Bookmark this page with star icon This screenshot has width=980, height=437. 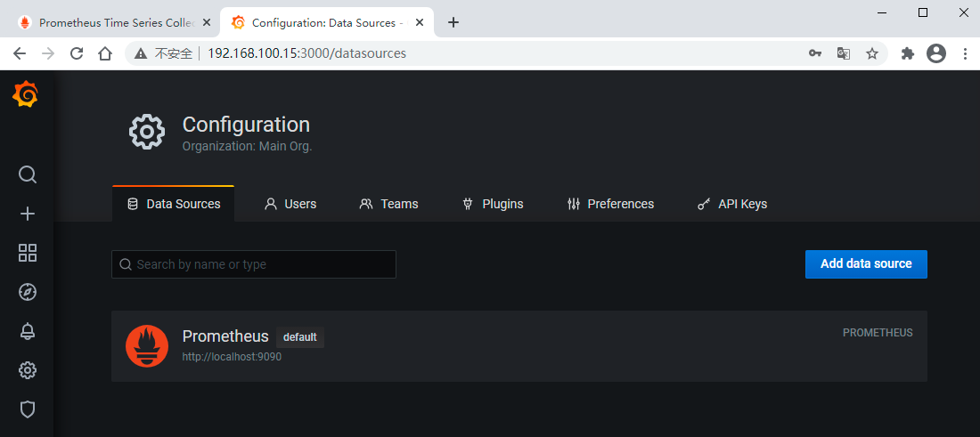point(872,53)
